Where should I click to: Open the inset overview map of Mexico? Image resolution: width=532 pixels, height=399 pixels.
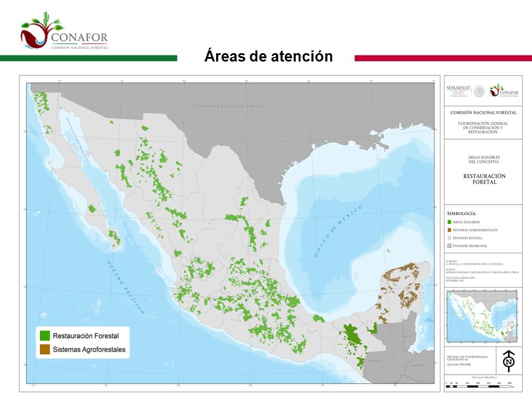(x=483, y=316)
